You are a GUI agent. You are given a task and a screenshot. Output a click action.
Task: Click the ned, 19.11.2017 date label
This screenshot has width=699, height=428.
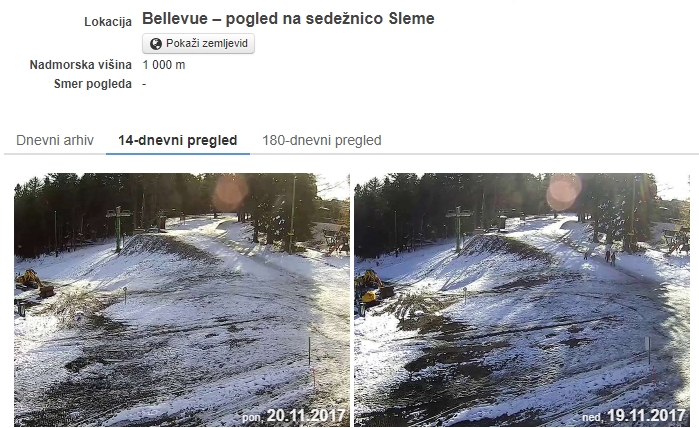pyautogui.click(x=633, y=416)
